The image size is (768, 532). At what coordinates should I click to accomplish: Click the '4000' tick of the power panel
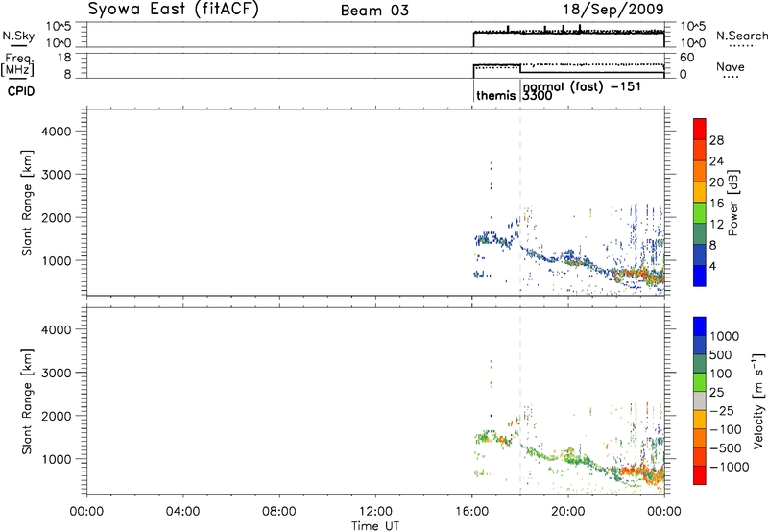pos(56,132)
